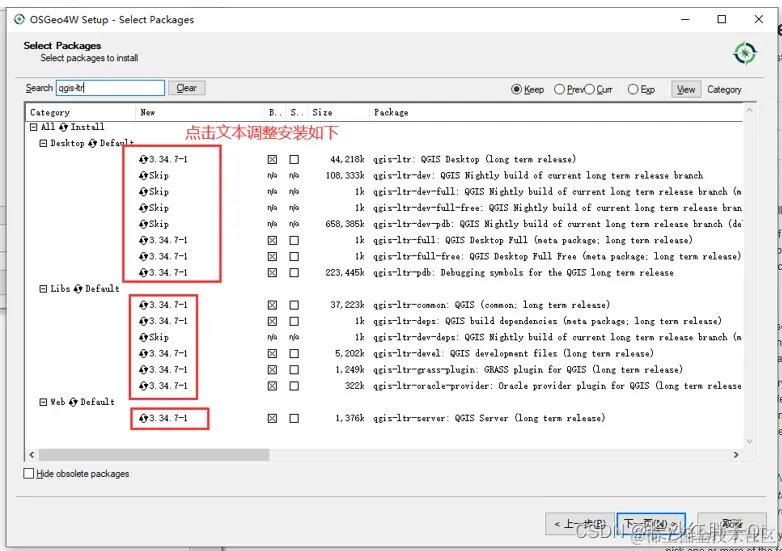Click the cycle icon for qgis-ltr-deps

[x=143, y=321]
